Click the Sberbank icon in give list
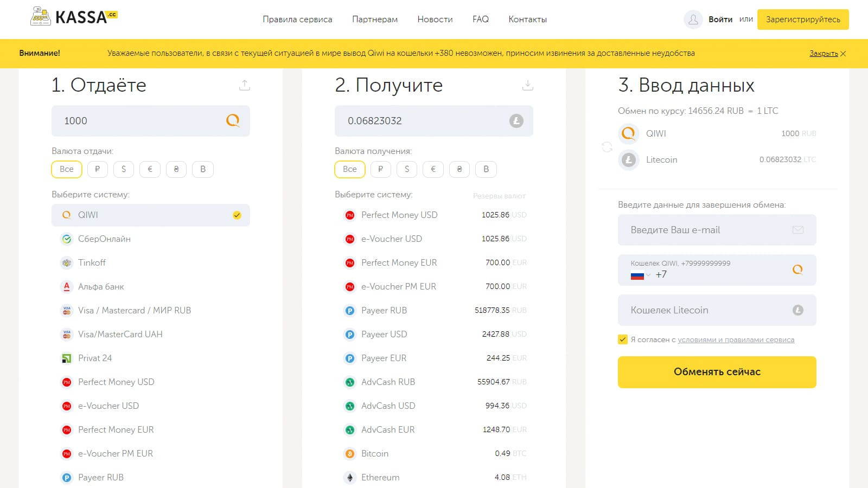 [x=67, y=239]
